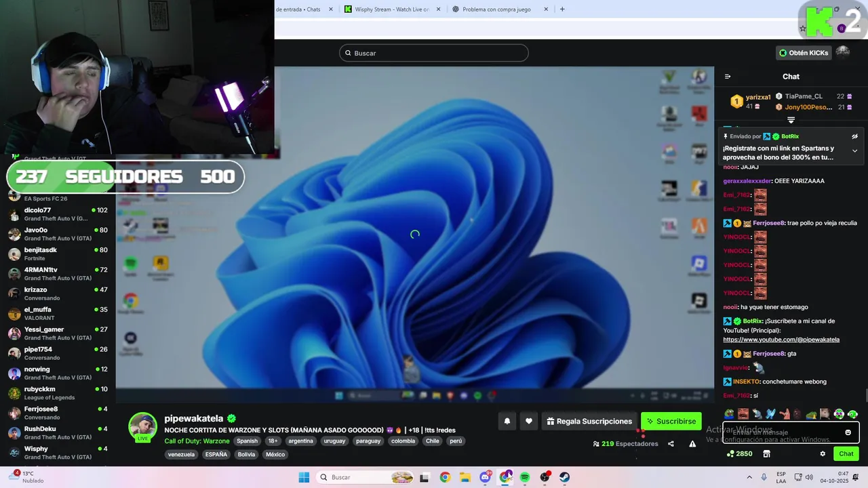Click the Windows taskbar Buscar box
The width and height of the screenshot is (868, 488).
click(366, 477)
